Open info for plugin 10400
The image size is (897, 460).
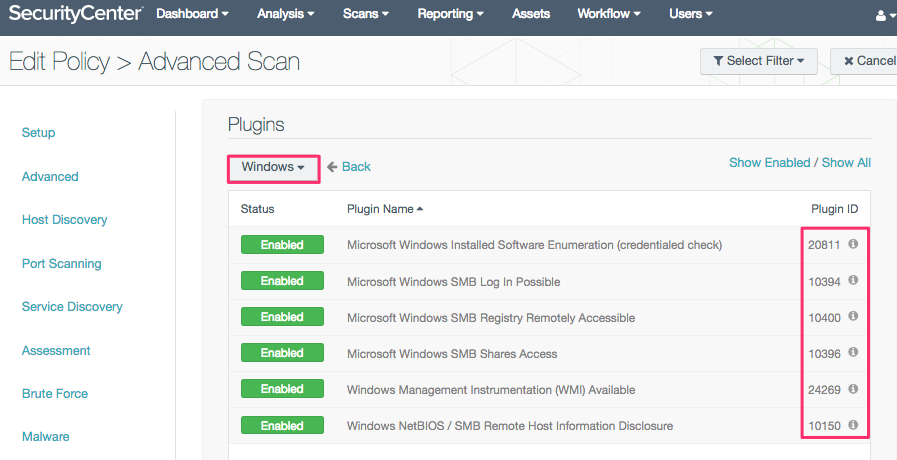852,316
